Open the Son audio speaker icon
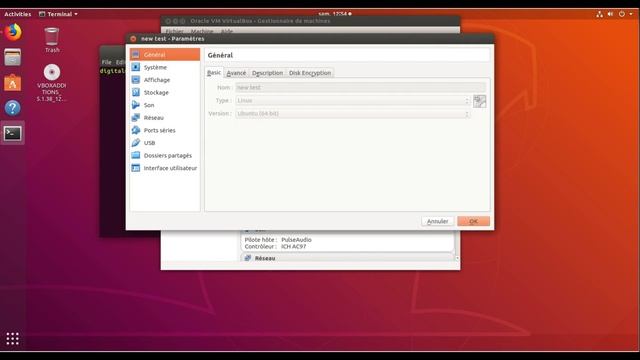The image size is (640, 360). tap(136, 105)
